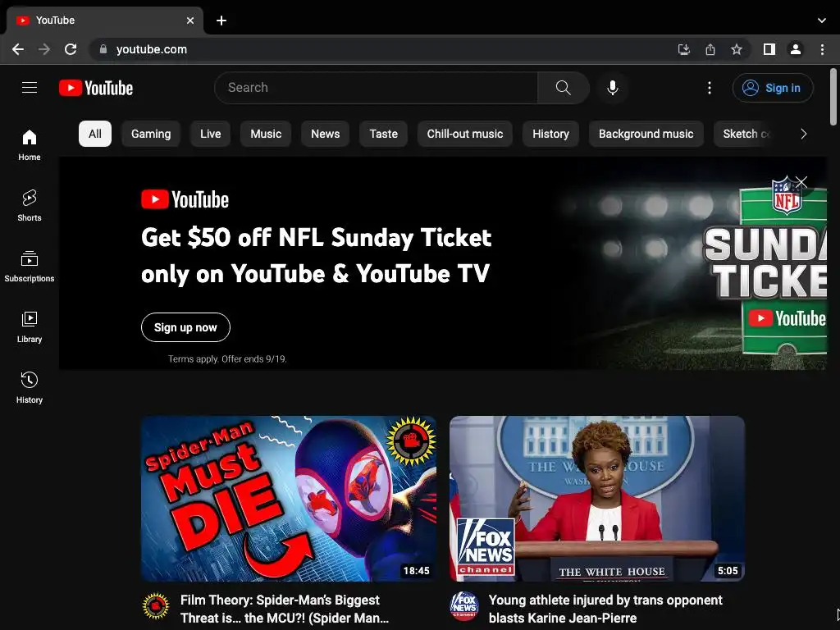Expand tab search dropdown arrow

(822, 21)
